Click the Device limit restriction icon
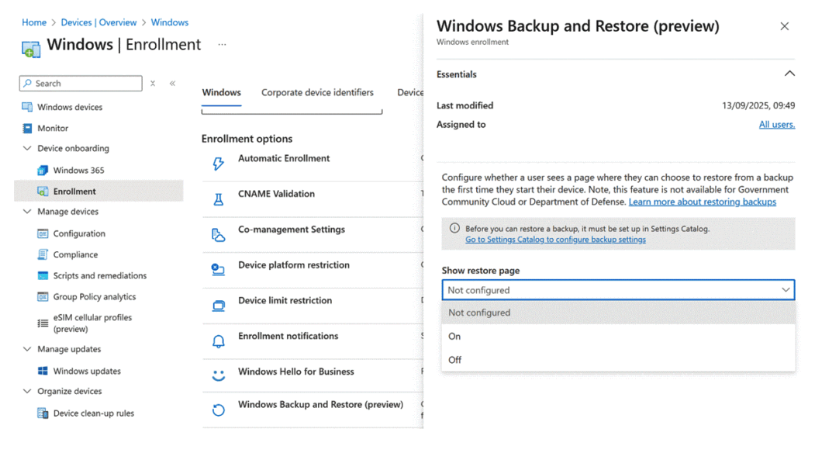 (218, 305)
